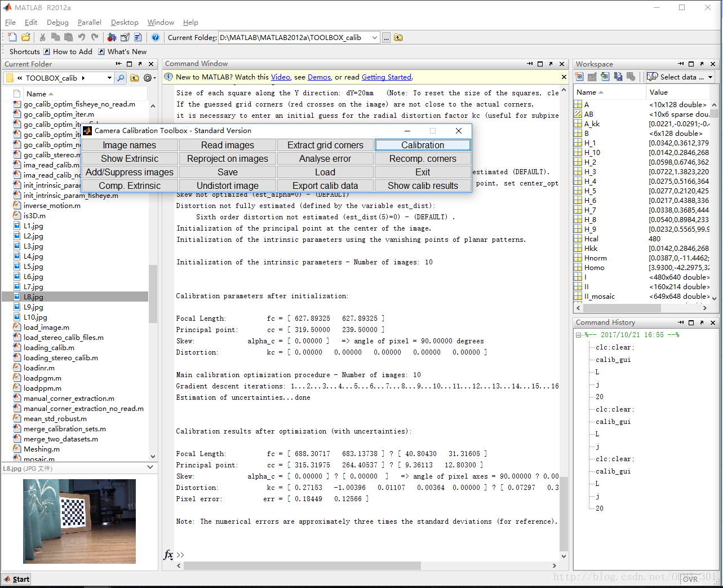The height and width of the screenshot is (588, 723).
Task: Open the Edit menu
Action: (x=31, y=23)
